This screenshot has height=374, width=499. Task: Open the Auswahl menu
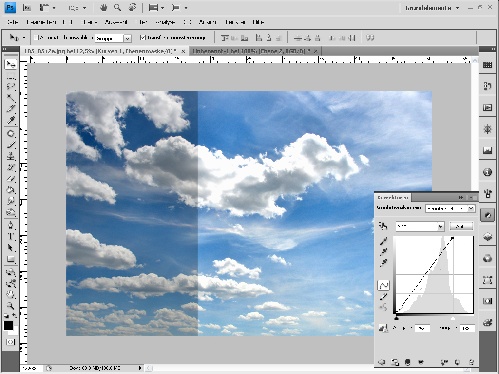pyautogui.click(x=116, y=22)
